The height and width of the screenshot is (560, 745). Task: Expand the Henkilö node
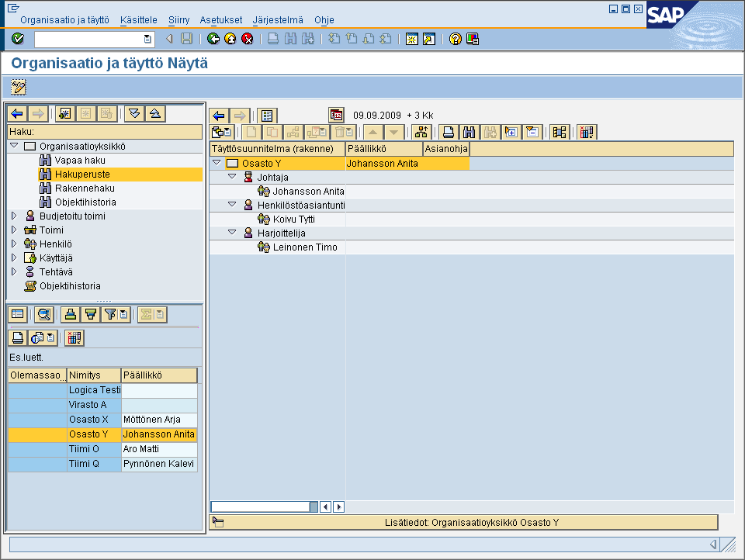coord(14,244)
